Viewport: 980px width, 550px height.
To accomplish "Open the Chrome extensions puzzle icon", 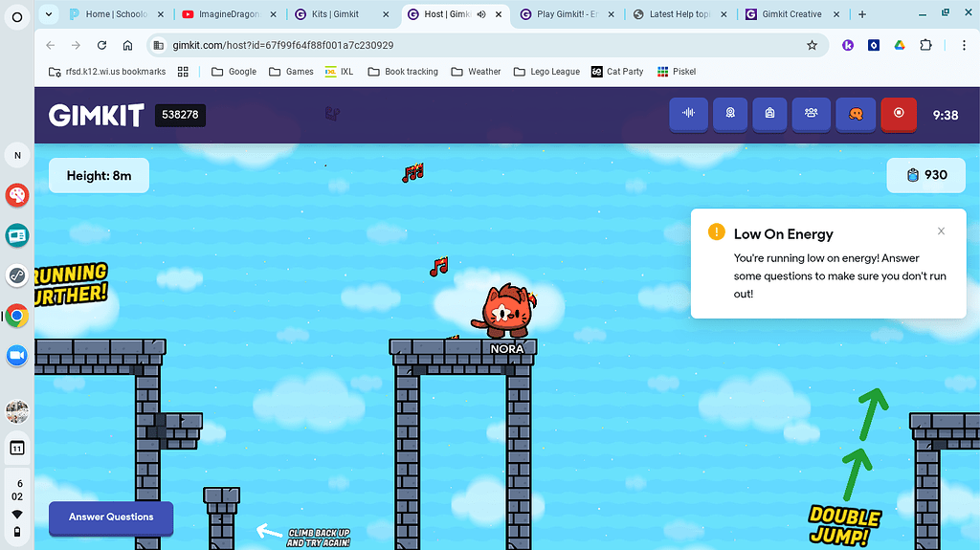I will (925, 45).
